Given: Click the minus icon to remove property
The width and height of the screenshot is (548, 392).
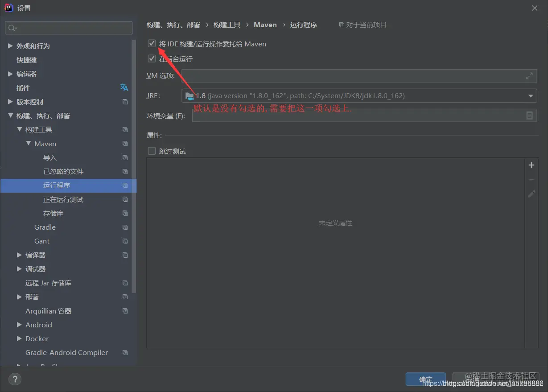Looking at the screenshot, I should point(532,180).
